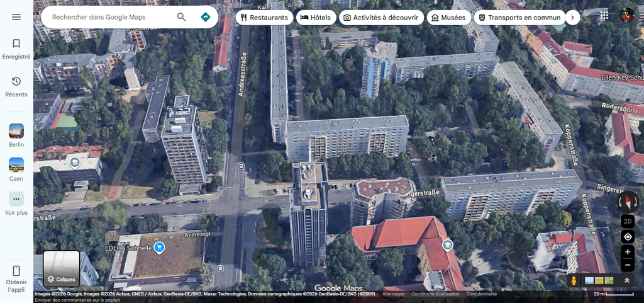Click the my-location target icon

tap(627, 237)
